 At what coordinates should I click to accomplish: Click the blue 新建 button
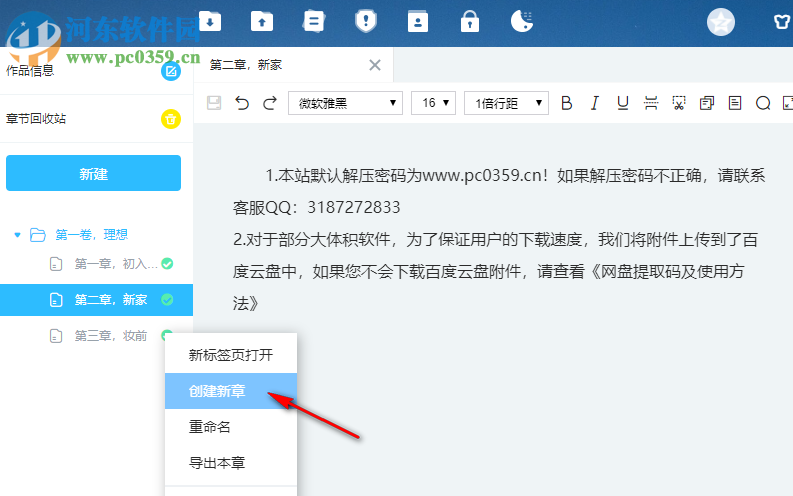pyautogui.click(x=94, y=173)
